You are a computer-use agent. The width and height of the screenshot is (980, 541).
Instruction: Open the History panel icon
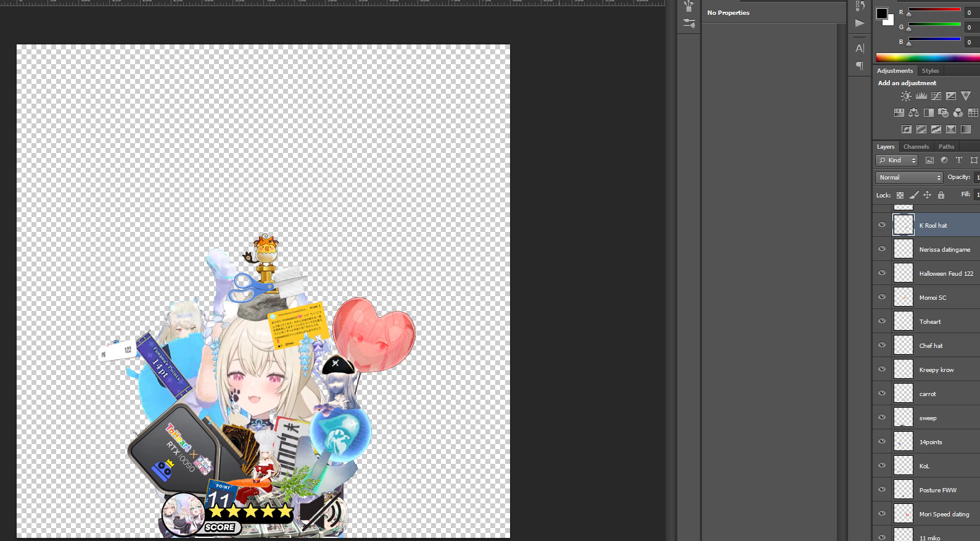(860, 6)
